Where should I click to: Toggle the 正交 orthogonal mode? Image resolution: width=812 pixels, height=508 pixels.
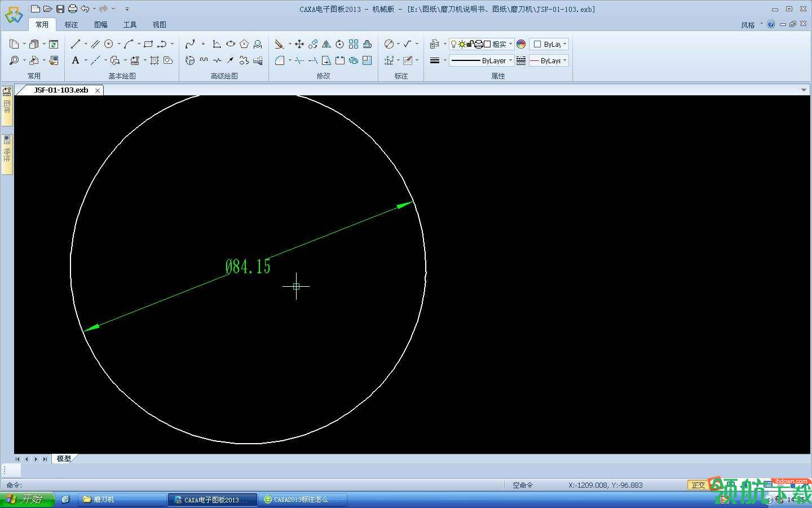[698, 485]
